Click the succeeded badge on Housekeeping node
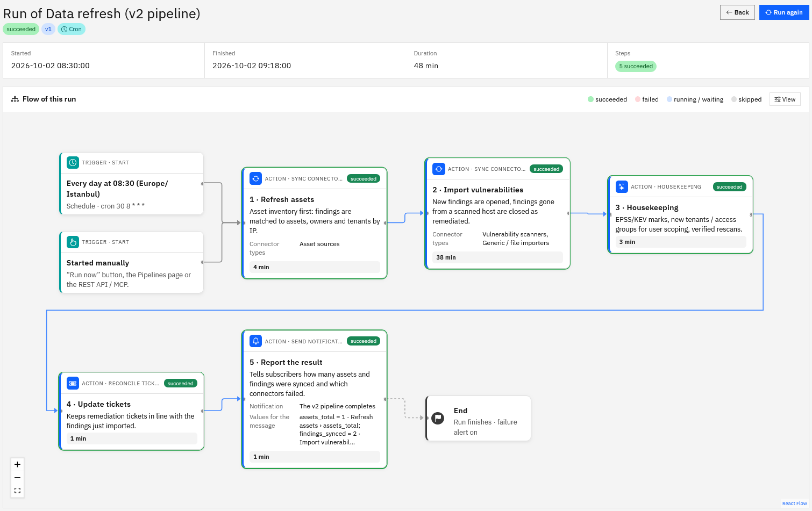Viewport: 812px width, 511px height. [x=729, y=186]
